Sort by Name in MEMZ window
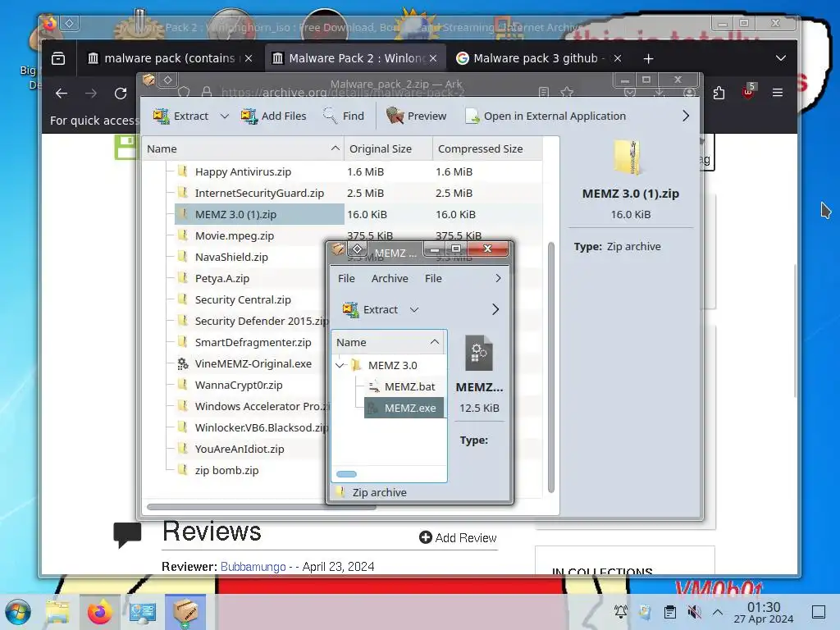840x630 pixels. coord(388,342)
